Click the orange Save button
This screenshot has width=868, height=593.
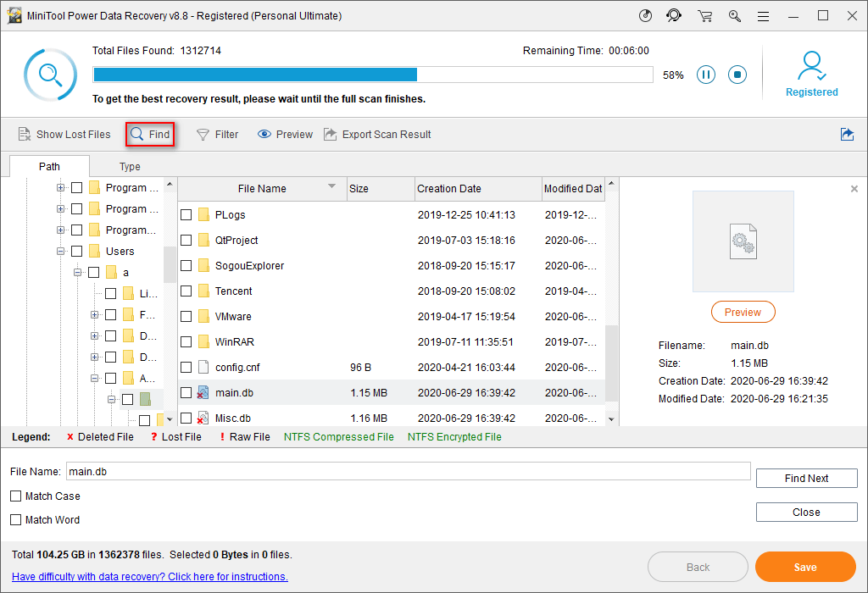[805, 567]
